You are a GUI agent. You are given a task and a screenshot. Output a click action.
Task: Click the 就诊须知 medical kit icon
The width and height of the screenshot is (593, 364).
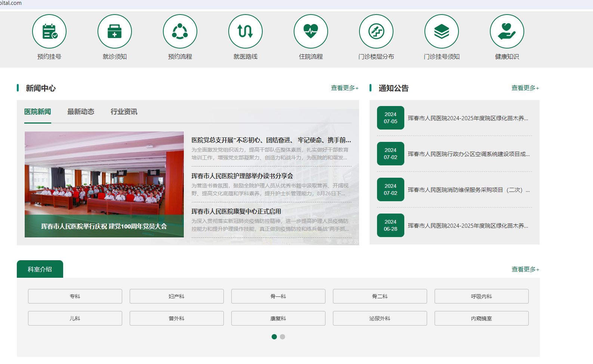pos(115,31)
